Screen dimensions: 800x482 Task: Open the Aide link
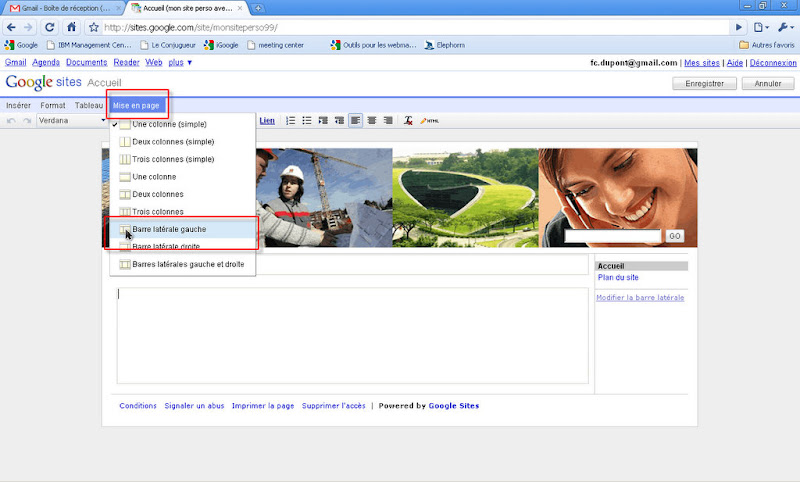coord(735,63)
